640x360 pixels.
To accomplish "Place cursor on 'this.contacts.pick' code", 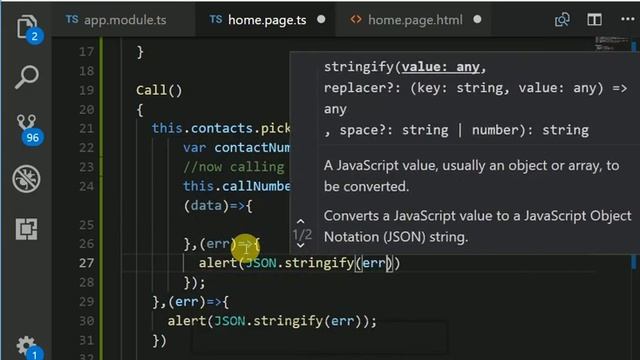I will pos(221,128).
